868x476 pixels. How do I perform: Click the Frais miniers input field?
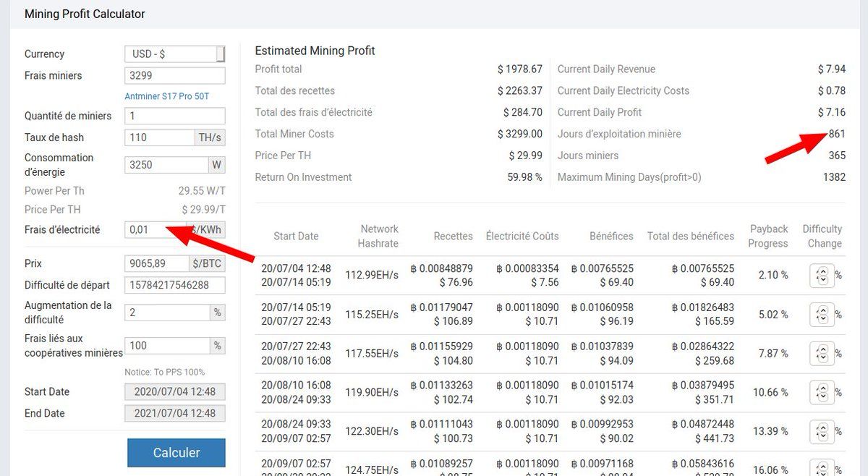pyautogui.click(x=174, y=76)
